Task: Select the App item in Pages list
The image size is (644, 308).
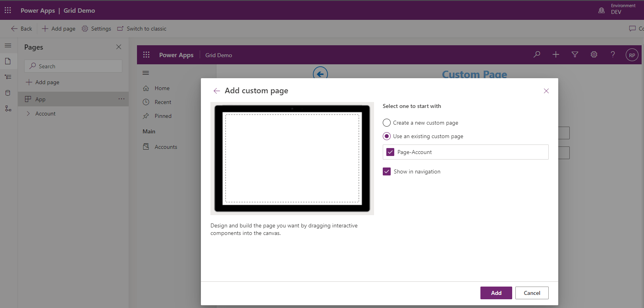Action: click(x=73, y=99)
